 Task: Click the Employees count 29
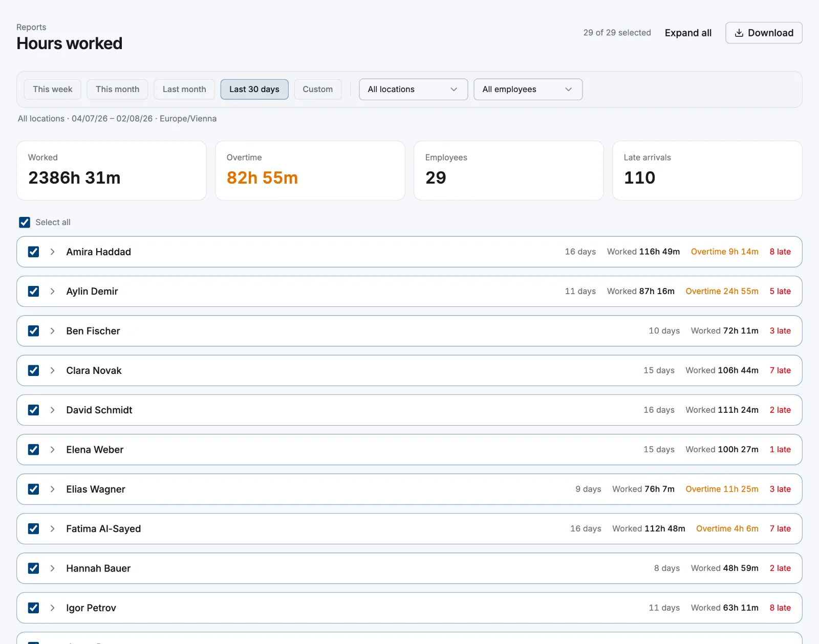436,177
